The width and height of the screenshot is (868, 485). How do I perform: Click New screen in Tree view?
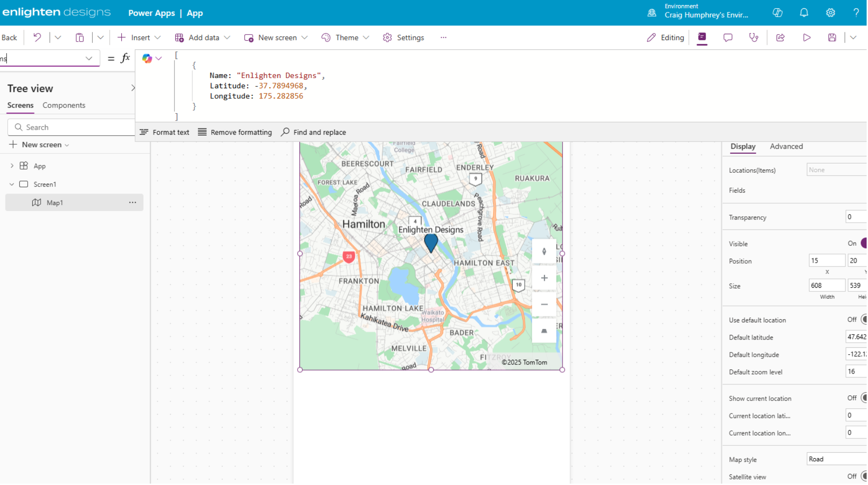point(39,145)
